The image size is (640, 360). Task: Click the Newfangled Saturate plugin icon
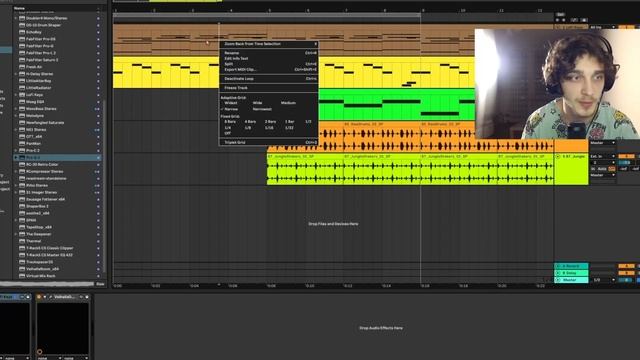click(x=22, y=122)
